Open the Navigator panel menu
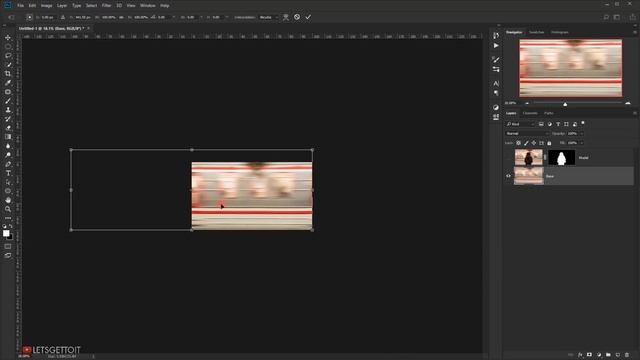Screen dimensions: 640x360 635,32
